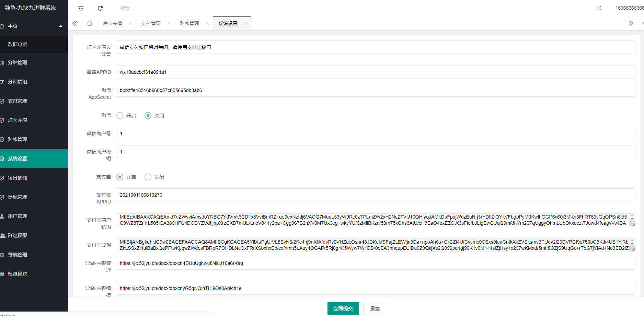
Task: Select 关闭 radio for 微信
Action: click(148, 116)
